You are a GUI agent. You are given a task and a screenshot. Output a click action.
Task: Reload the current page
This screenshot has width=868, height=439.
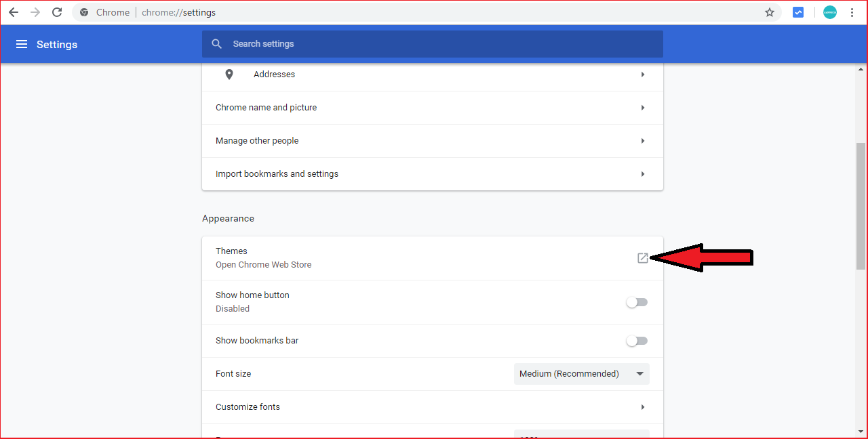click(57, 12)
